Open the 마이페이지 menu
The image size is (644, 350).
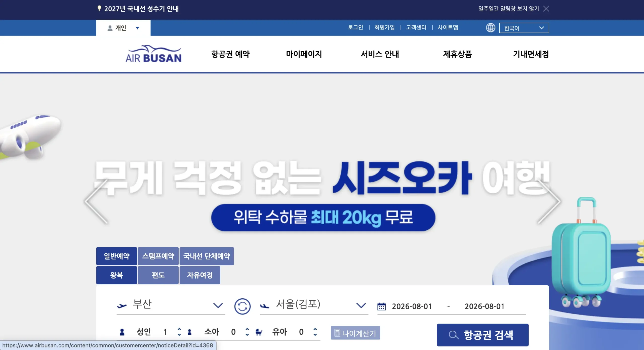pyautogui.click(x=304, y=54)
